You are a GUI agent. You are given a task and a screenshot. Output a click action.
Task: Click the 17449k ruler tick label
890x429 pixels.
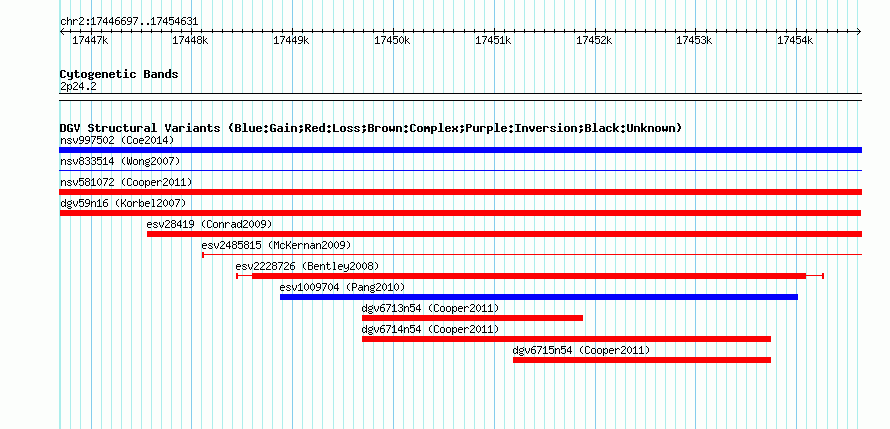pos(291,40)
